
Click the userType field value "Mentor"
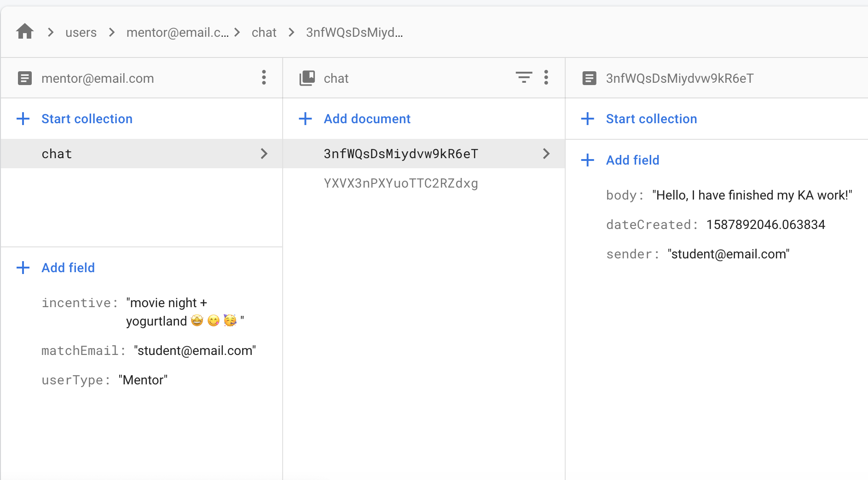[x=143, y=380]
